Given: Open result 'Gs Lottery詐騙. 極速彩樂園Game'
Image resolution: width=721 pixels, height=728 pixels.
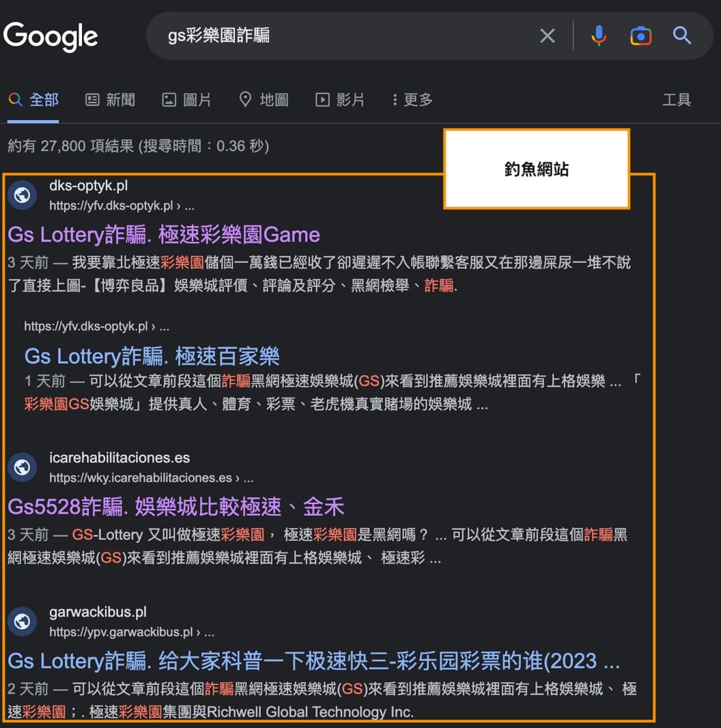Looking at the screenshot, I should [164, 235].
